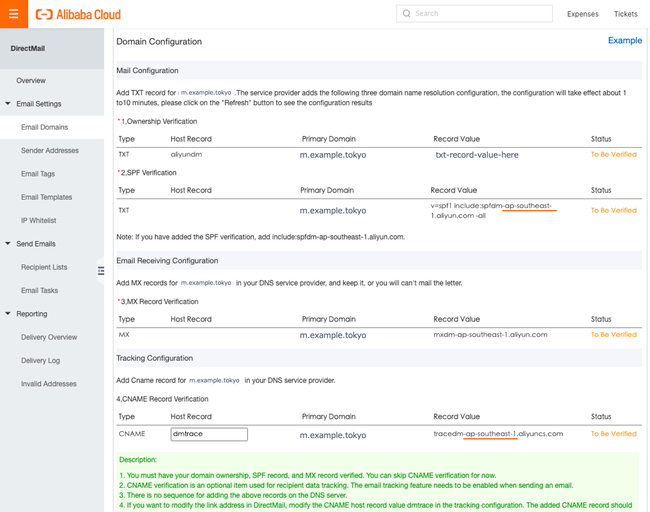Collapse the Reporting section
The width and height of the screenshot is (650, 512).
coord(8,314)
